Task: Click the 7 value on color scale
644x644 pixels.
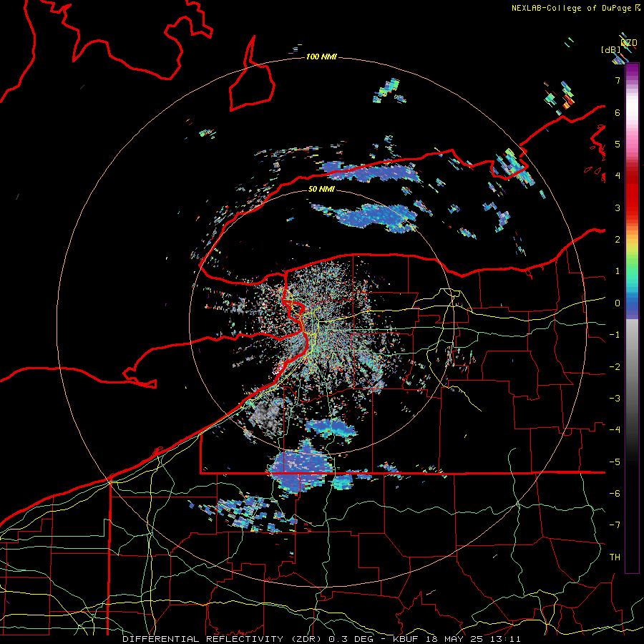Action: pyautogui.click(x=618, y=80)
